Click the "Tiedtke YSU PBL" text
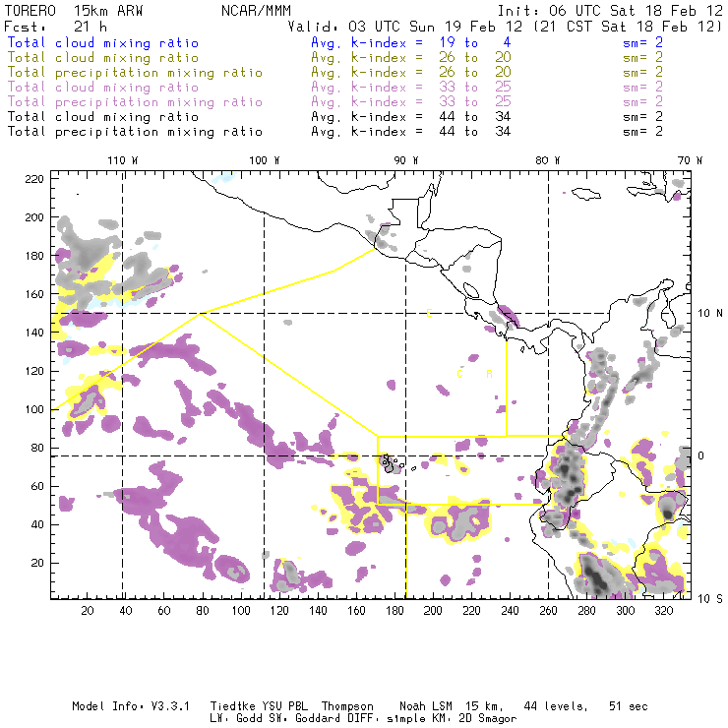 click(259, 706)
